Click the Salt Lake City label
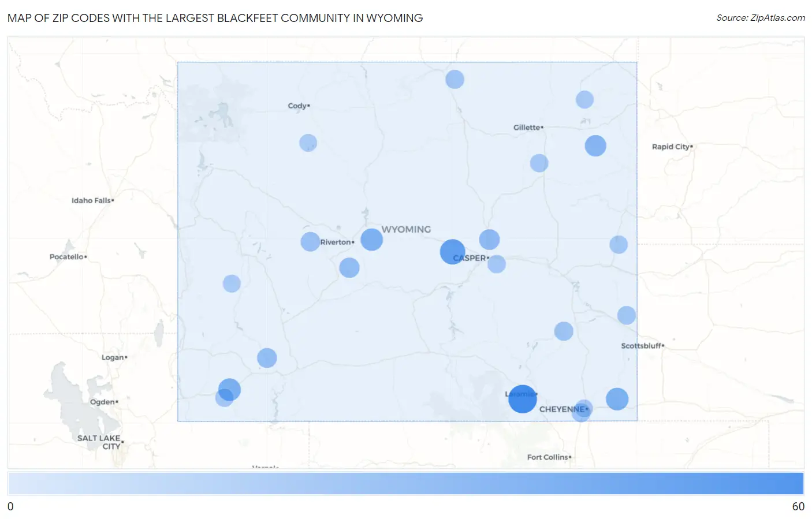 click(x=99, y=442)
